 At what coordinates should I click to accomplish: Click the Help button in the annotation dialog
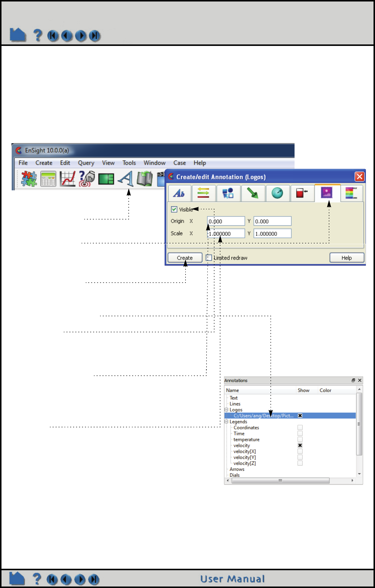tap(347, 258)
